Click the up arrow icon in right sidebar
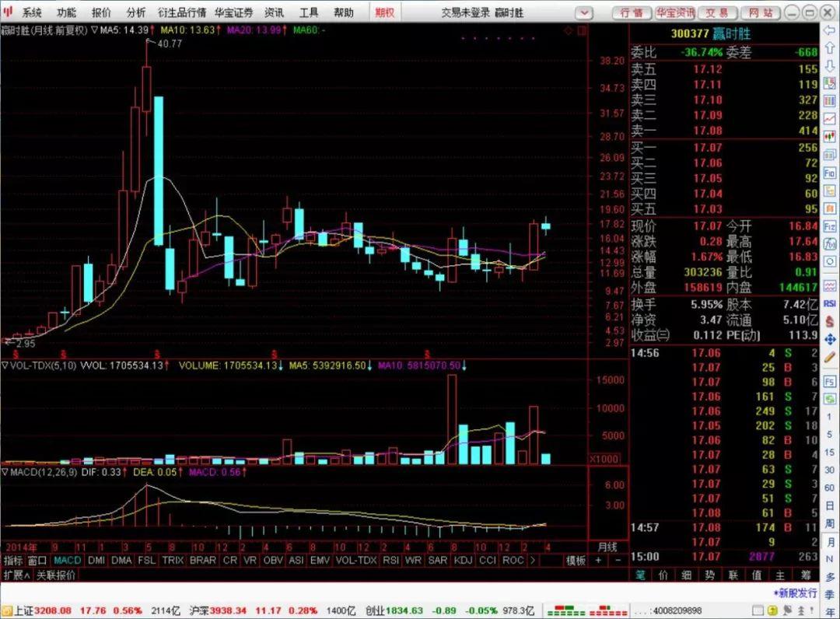Screen dimensions: 840x619 [829, 48]
